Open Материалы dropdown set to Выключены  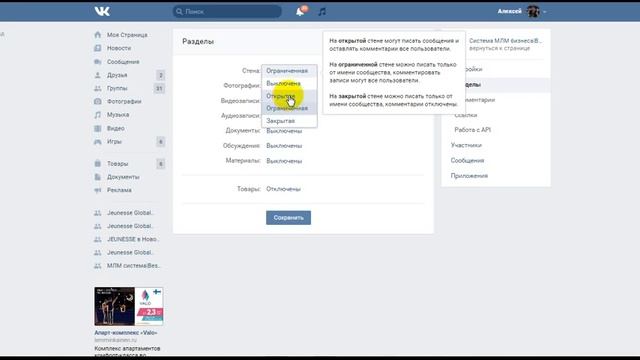pos(284,161)
